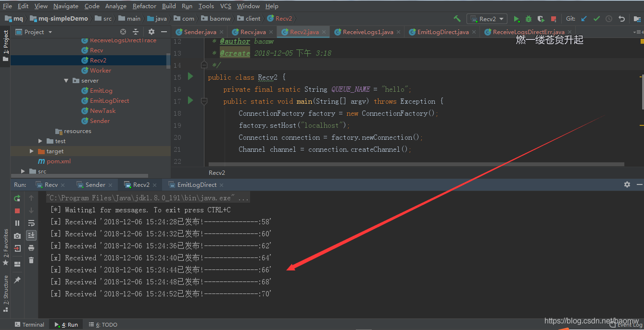Collapse the server folder
This screenshot has height=330, width=644.
tap(66, 81)
